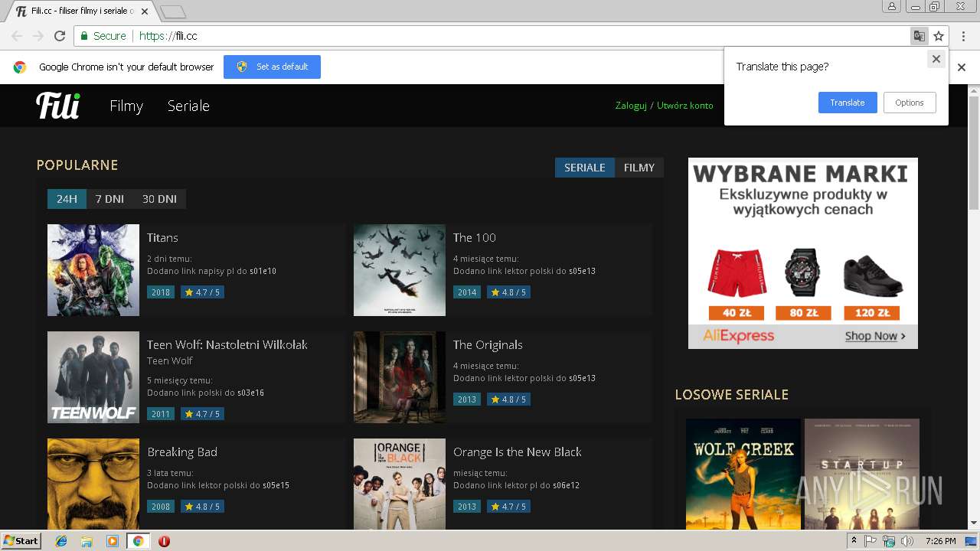The height and width of the screenshot is (551, 980).
Task: Show hidden tray icons arrow
Action: click(x=854, y=540)
